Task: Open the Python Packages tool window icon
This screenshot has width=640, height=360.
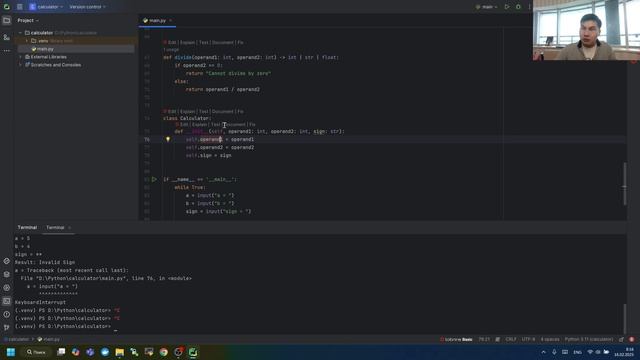Action: [7, 261]
